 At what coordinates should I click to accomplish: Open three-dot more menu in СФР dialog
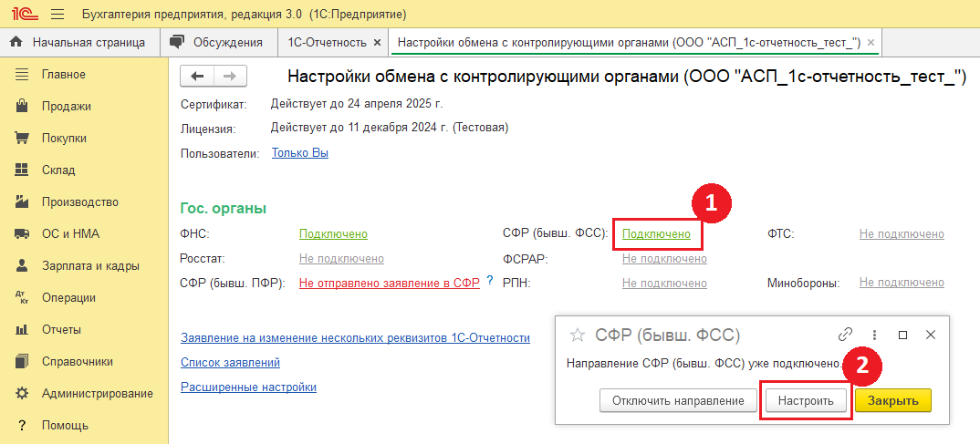coord(875,335)
